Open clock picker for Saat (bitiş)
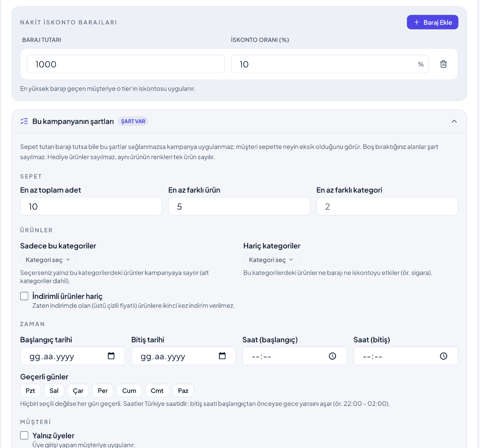Screen dimensions: 480x448 tap(443, 356)
